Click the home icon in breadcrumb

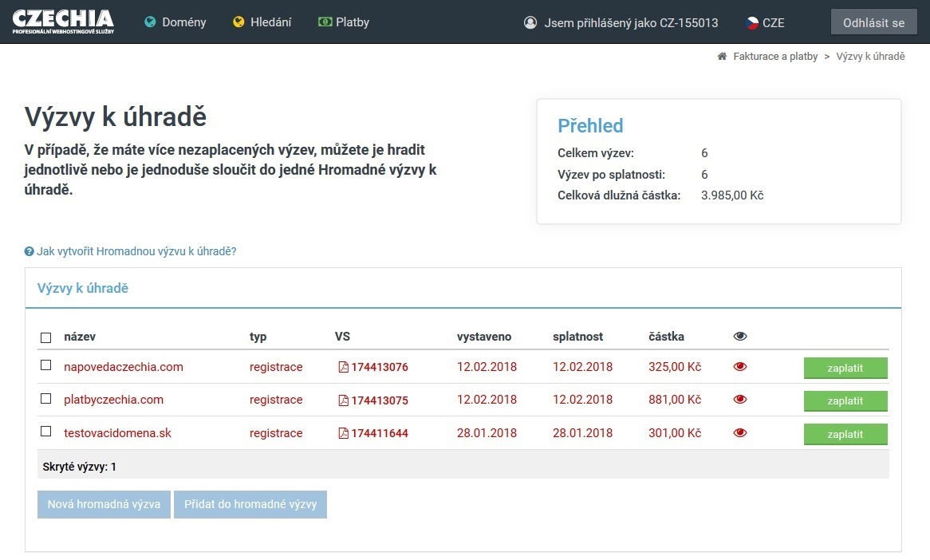pos(723,57)
